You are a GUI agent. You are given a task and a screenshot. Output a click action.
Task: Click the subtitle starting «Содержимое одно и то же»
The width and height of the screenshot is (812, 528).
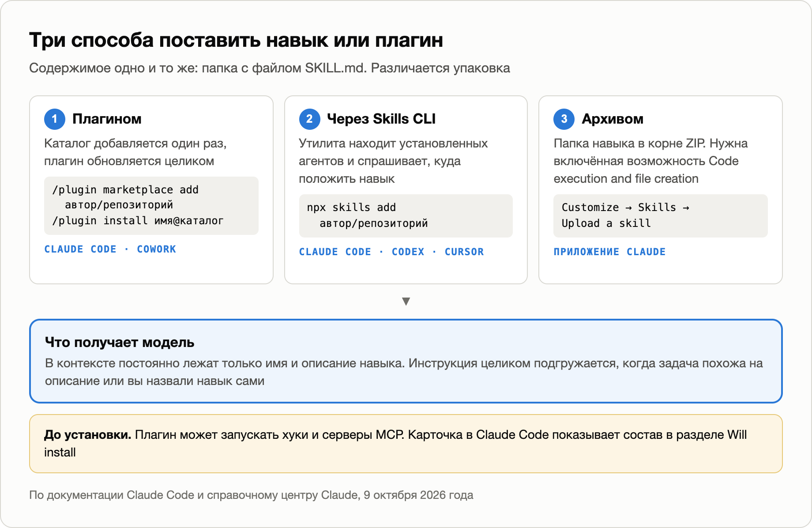click(x=270, y=68)
